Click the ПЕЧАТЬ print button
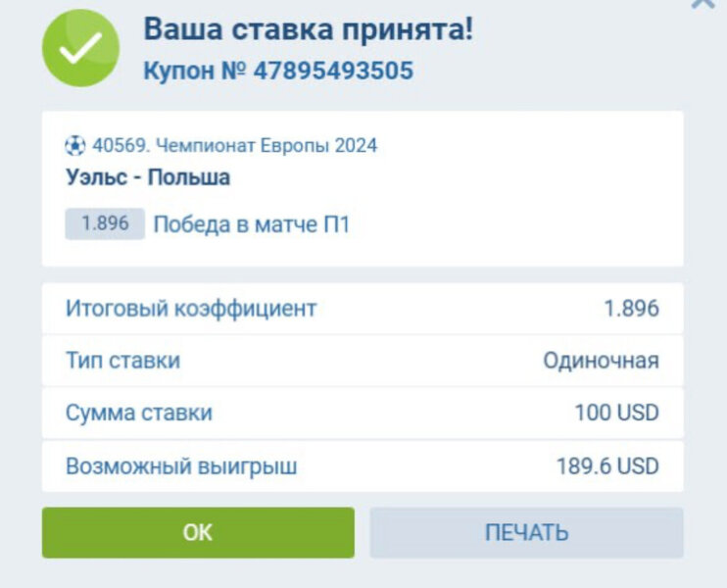This screenshot has width=727, height=588. click(x=526, y=533)
